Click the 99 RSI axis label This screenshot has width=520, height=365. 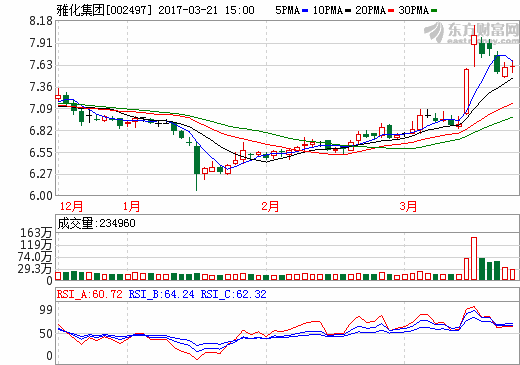(46, 310)
